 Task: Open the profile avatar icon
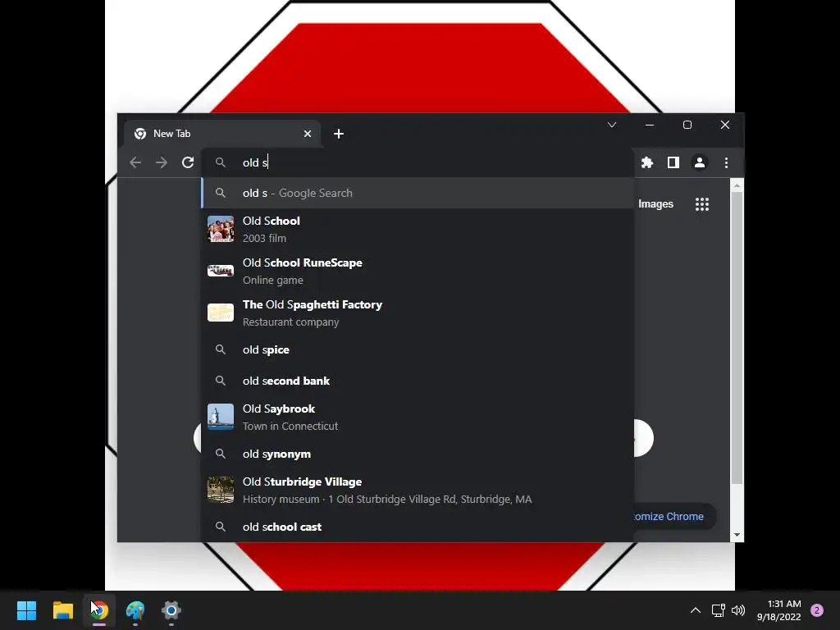(x=700, y=162)
